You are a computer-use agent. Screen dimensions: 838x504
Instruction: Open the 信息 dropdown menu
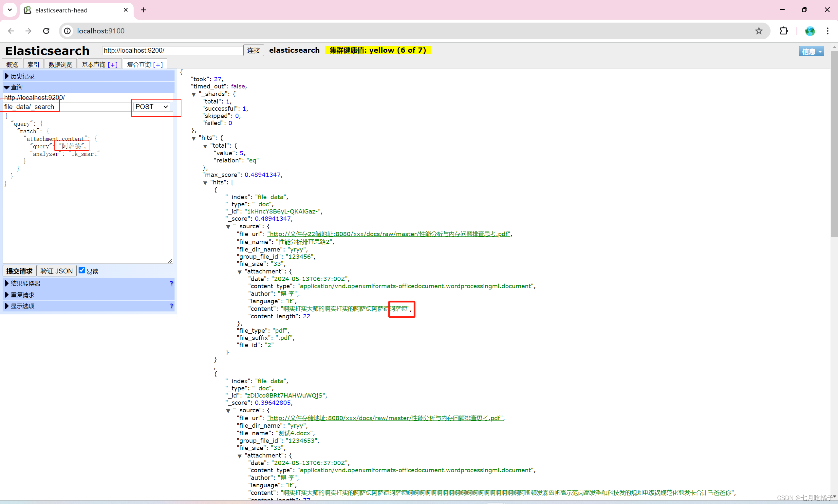click(x=811, y=51)
